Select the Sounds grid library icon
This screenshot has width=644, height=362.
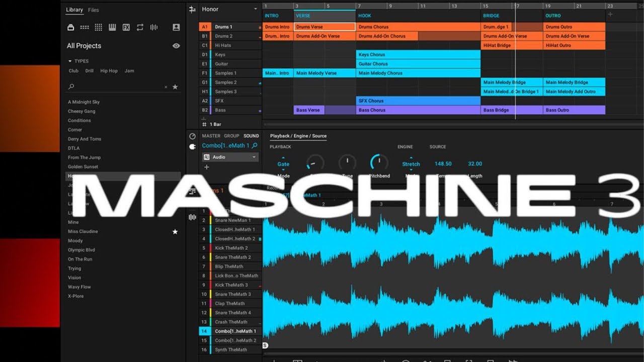99,27
